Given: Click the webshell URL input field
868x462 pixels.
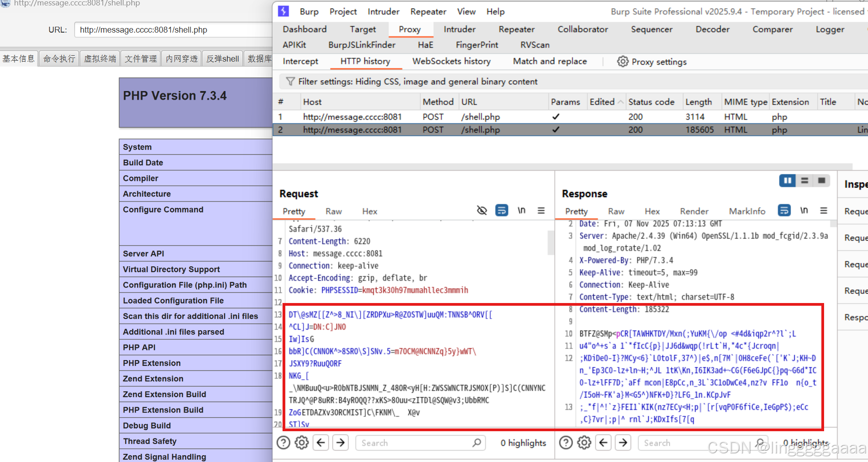Looking at the screenshot, I should [173, 30].
